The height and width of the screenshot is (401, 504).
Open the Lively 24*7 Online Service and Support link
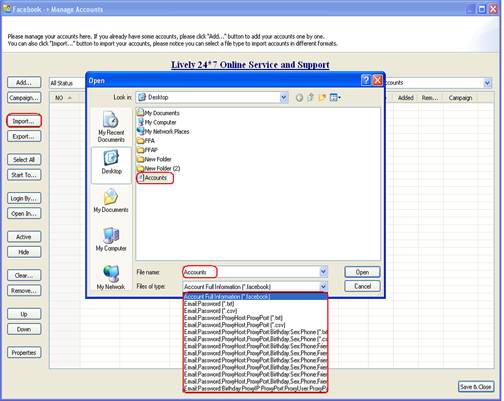(250, 65)
